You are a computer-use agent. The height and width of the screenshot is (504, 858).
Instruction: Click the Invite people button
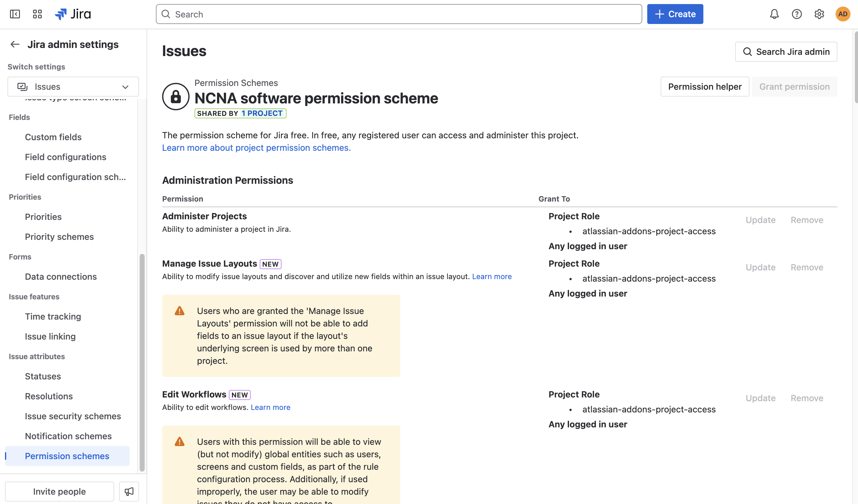coord(60,492)
